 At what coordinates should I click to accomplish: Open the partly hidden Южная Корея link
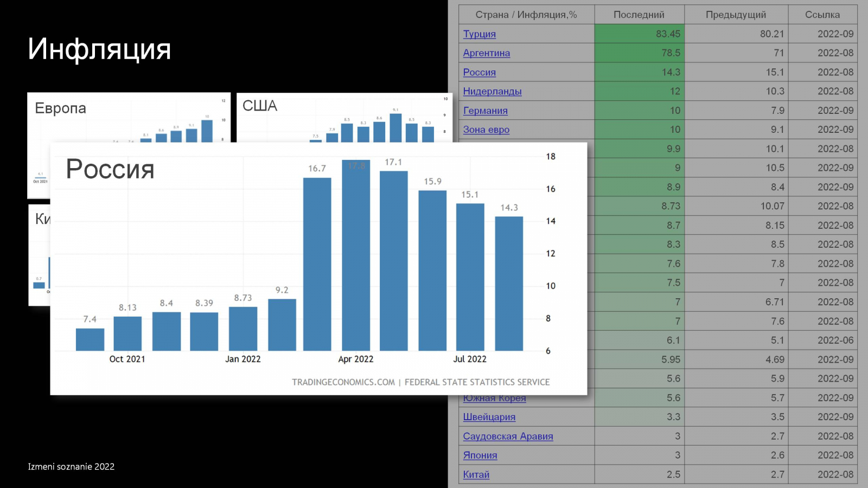click(x=494, y=399)
